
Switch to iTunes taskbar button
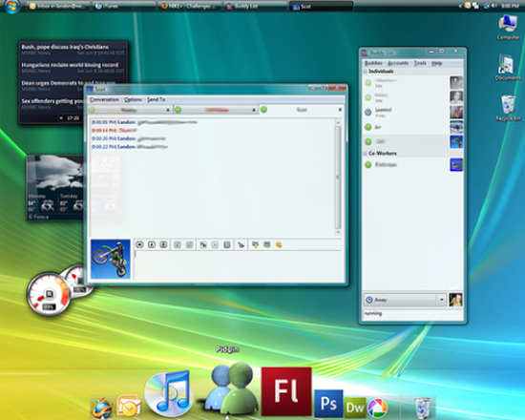click(124, 6)
